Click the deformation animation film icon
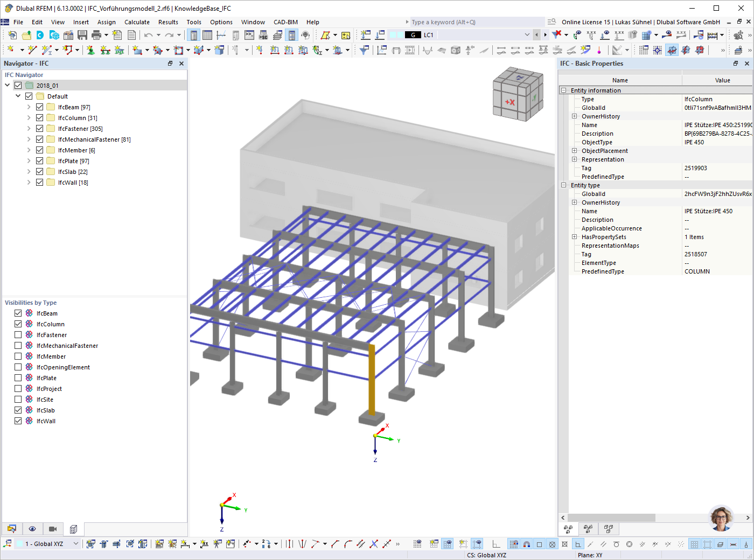 (410, 50)
